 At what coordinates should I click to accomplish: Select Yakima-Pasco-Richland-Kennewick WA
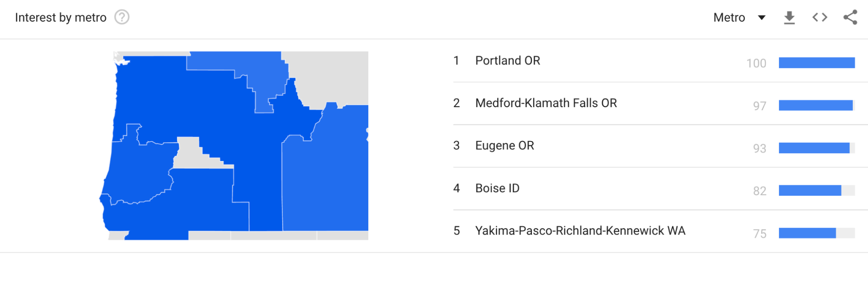click(581, 230)
